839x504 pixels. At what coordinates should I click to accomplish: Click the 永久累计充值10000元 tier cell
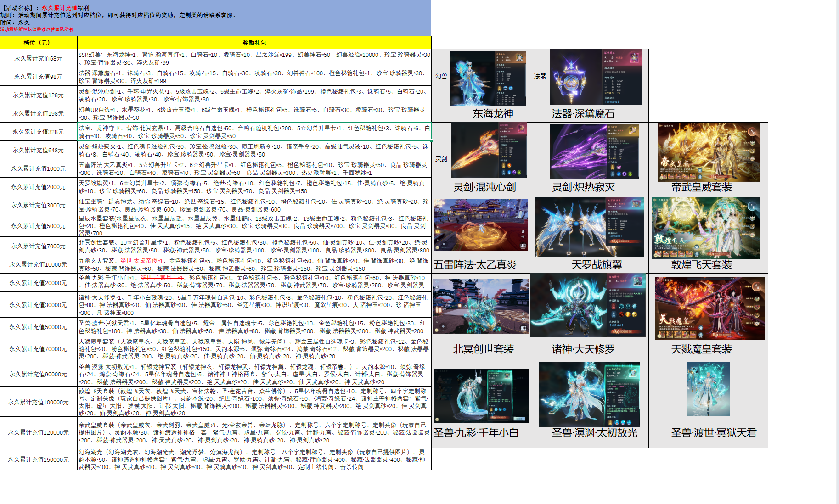point(39,264)
